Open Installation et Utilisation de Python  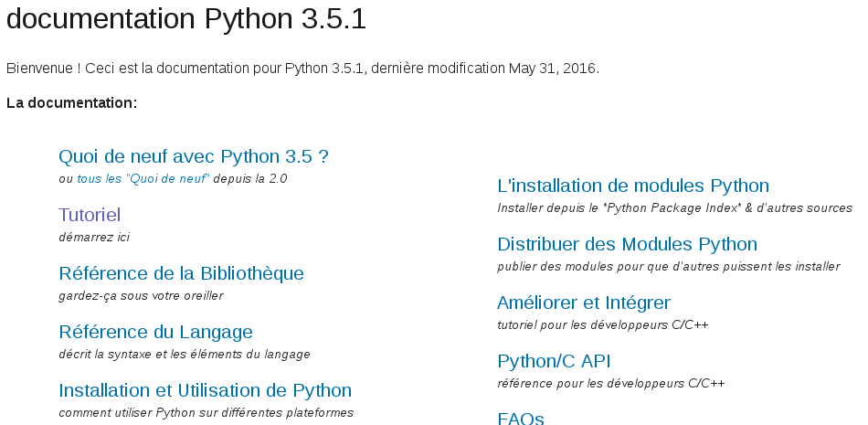pyautogui.click(x=206, y=390)
